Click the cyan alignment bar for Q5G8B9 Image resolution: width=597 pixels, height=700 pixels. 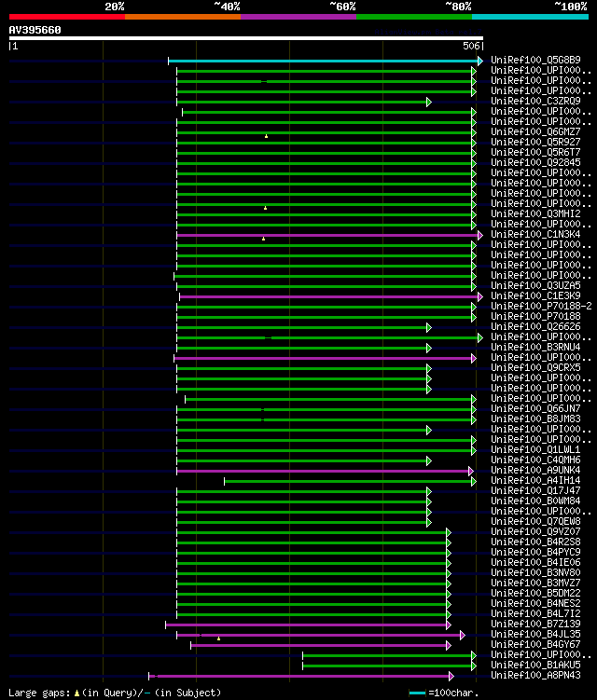[326, 62]
